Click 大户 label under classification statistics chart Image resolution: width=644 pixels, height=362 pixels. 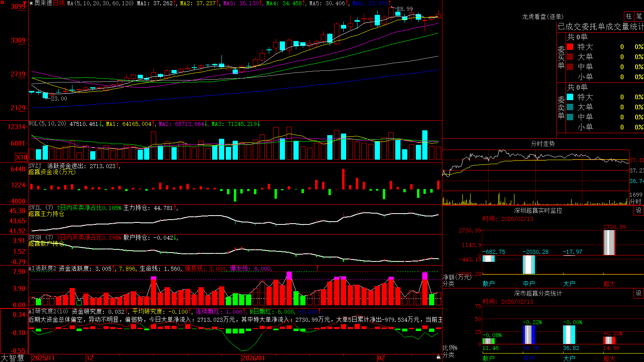tap(569, 358)
